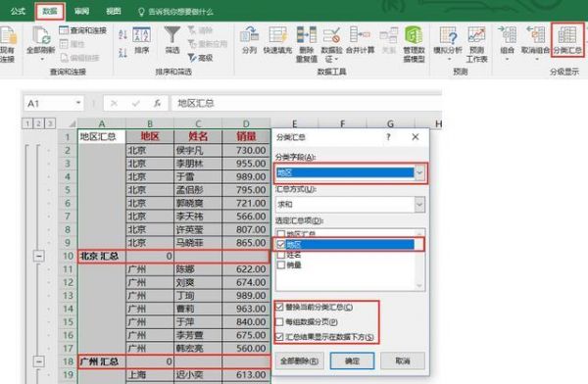Select cell A1 地区汇总
Viewport: 588px width, 384px height.
[x=101, y=136]
